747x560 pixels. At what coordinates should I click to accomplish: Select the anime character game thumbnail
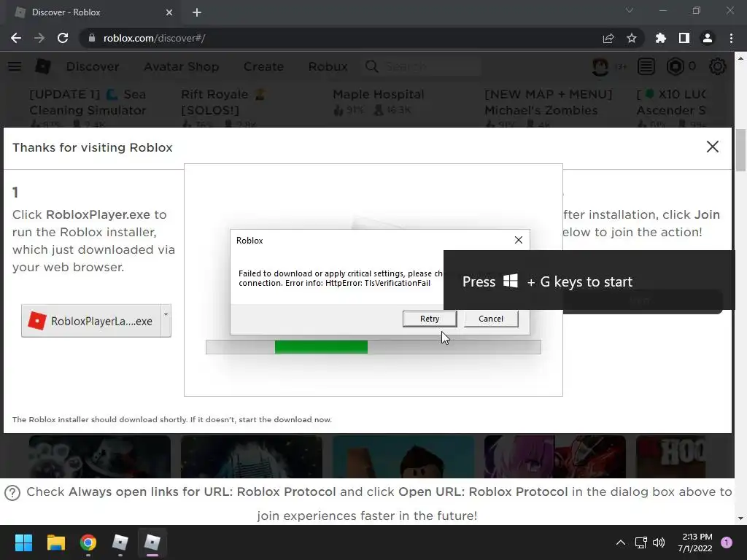click(554, 456)
